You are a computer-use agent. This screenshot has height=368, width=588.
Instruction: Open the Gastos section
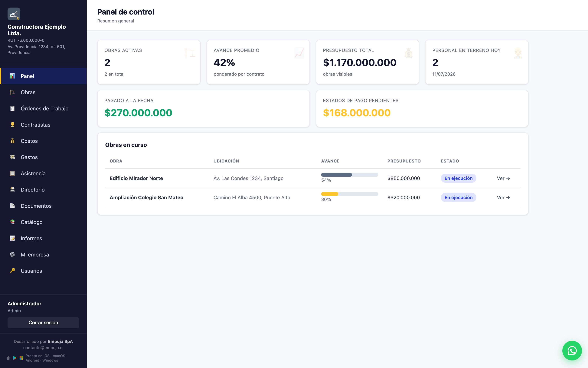[43, 157]
